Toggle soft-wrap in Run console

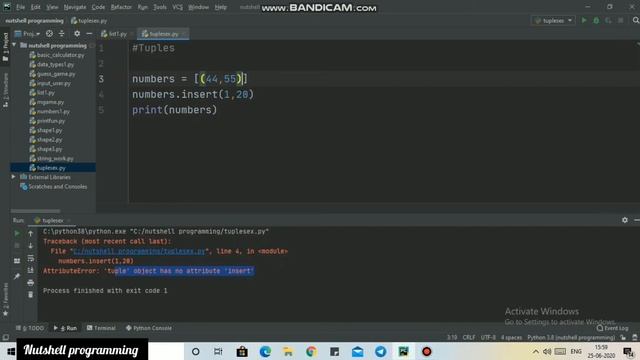point(31,258)
